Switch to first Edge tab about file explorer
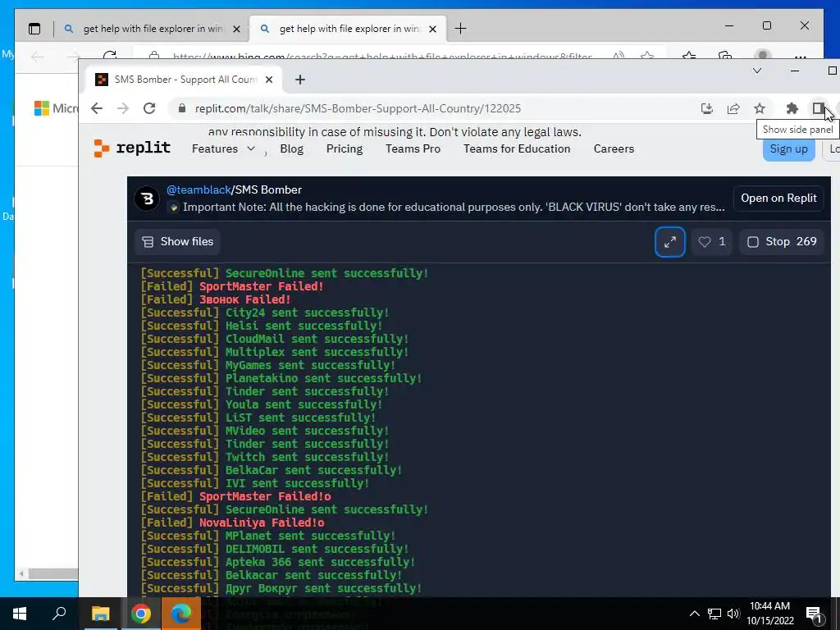Image resolution: width=840 pixels, height=630 pixels. (153, 29)
